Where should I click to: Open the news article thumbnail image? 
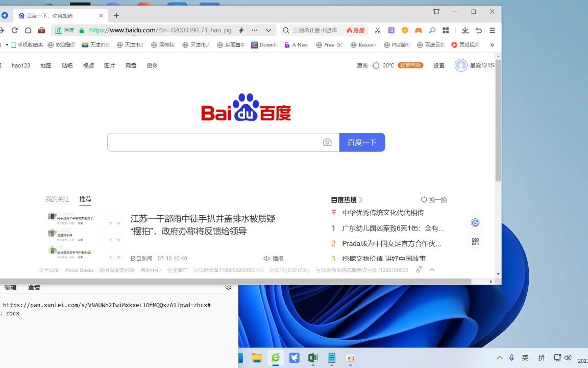(84, 236)
